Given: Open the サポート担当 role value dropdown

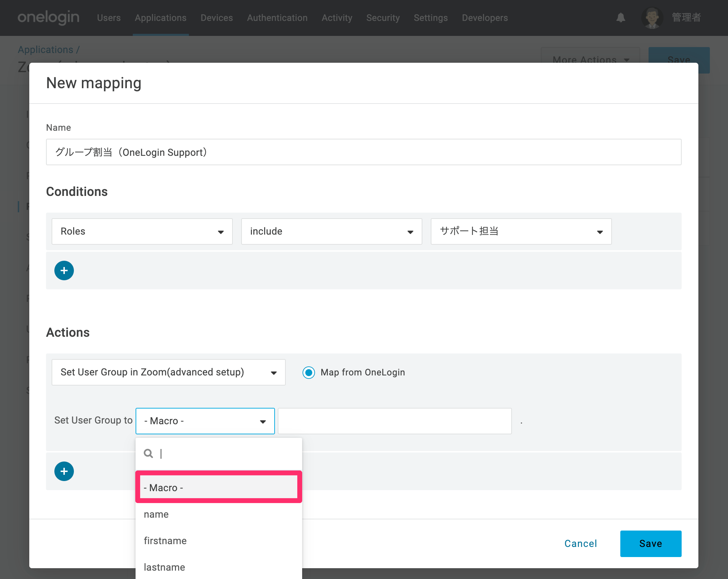Looking at the screenshot, I should point(521,231).
